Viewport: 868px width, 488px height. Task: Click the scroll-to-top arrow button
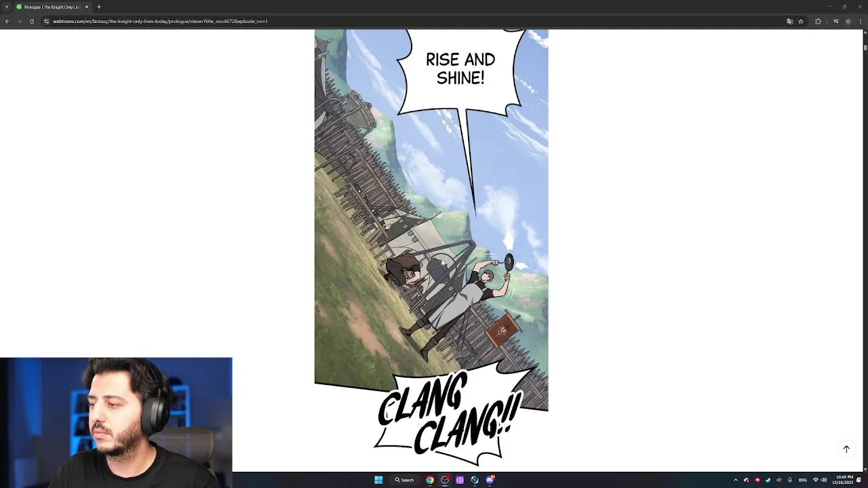(846, 449)
